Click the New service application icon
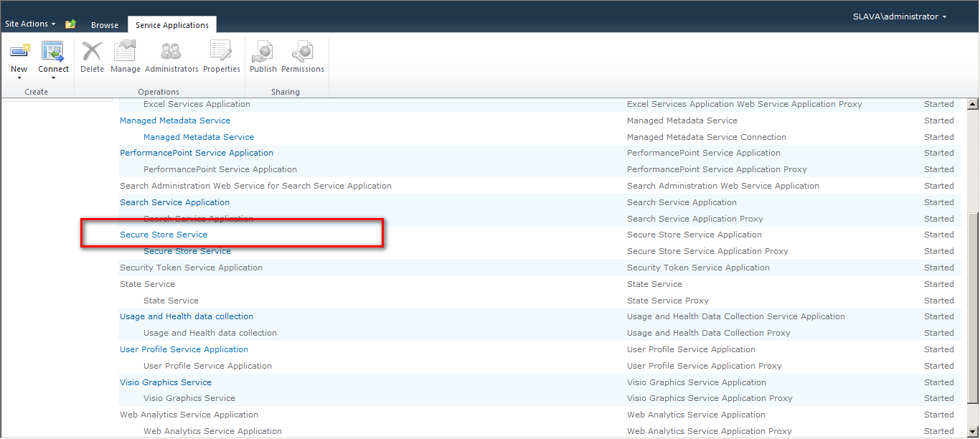980x439 pixels. click(x=19, y=52)
